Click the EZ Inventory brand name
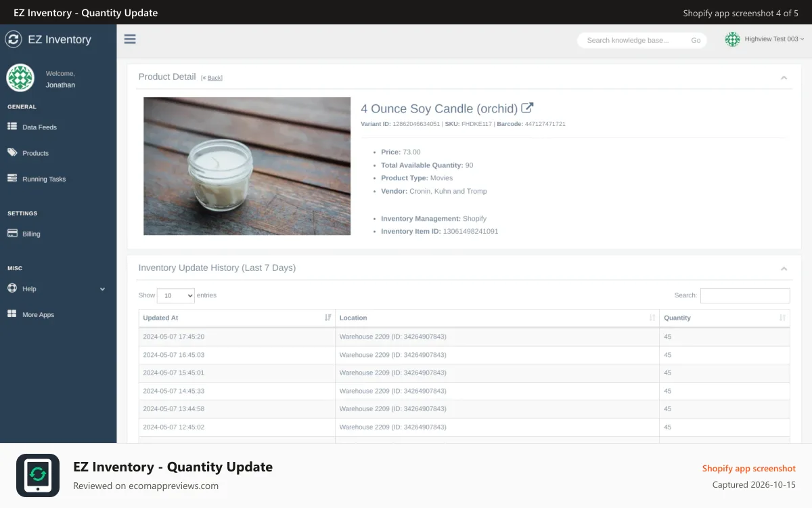The image size is (812, 508). [x=60, y=39]
